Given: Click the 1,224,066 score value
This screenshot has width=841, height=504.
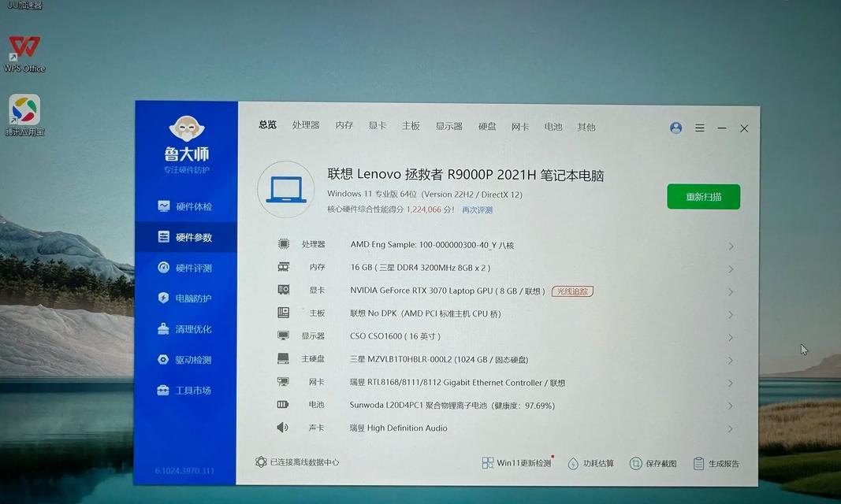Looking at the screenshot, I should pyautogui.click(x=424, y=209).
